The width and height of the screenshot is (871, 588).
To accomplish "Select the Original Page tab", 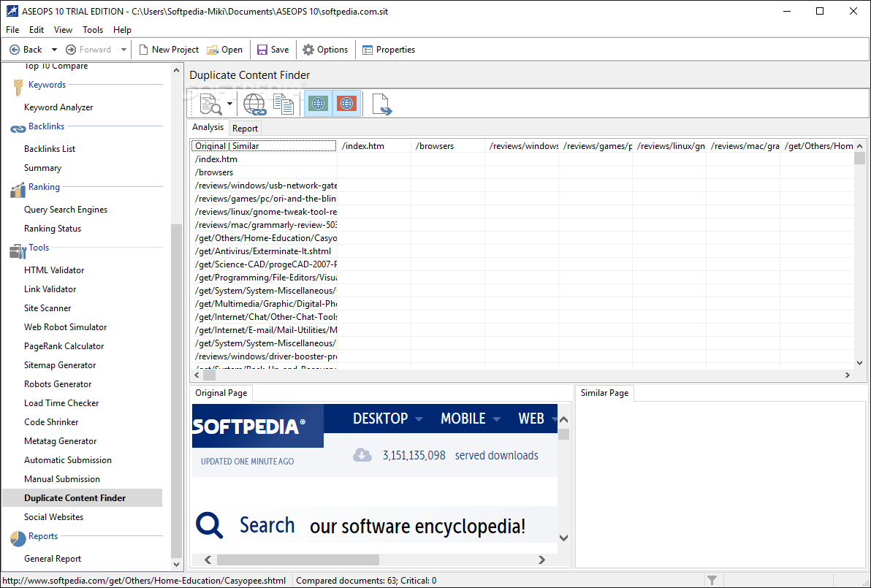I will [x=221, y=393].
